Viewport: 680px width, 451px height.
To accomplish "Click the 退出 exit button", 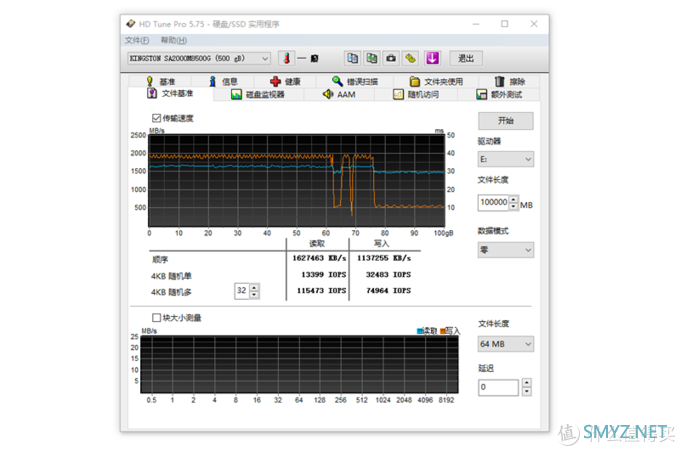I will click(x=466, y=58).
